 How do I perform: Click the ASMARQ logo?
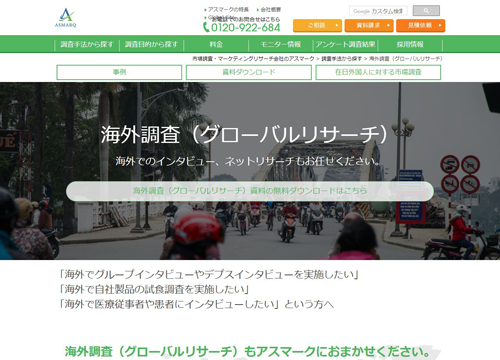[x=66, y=18]
